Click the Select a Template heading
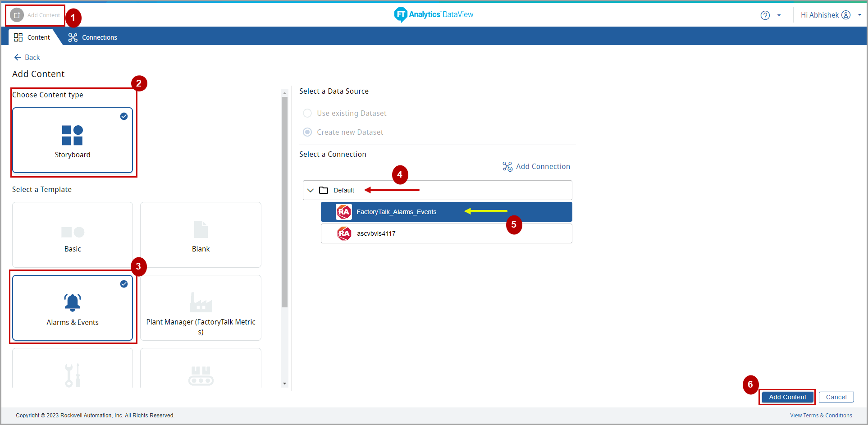The width and height of the screenshot is (868, 425). 42,189
